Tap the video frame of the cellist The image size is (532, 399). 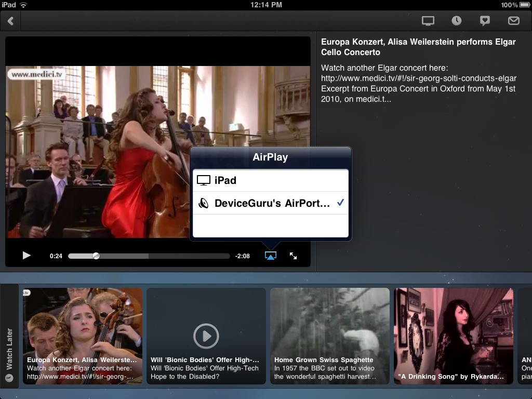tap(158, 152)
